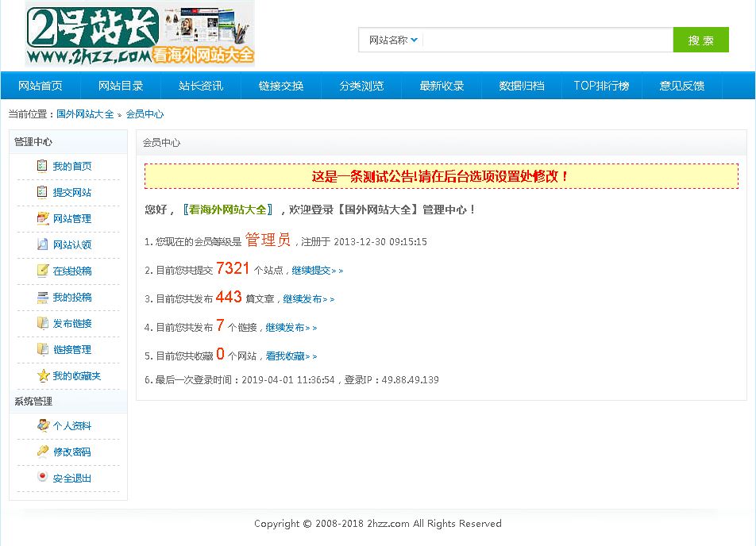Click the 继续发布>> link after links count

click(291, 328)
